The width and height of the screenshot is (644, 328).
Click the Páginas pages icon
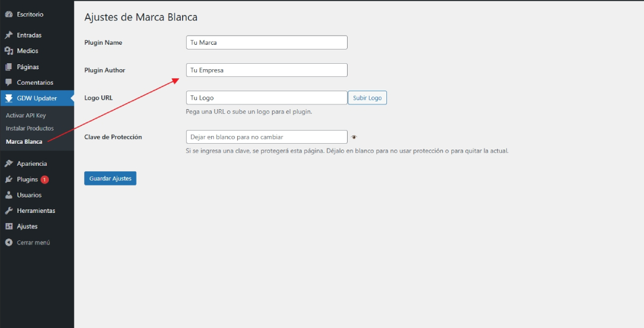8,67
